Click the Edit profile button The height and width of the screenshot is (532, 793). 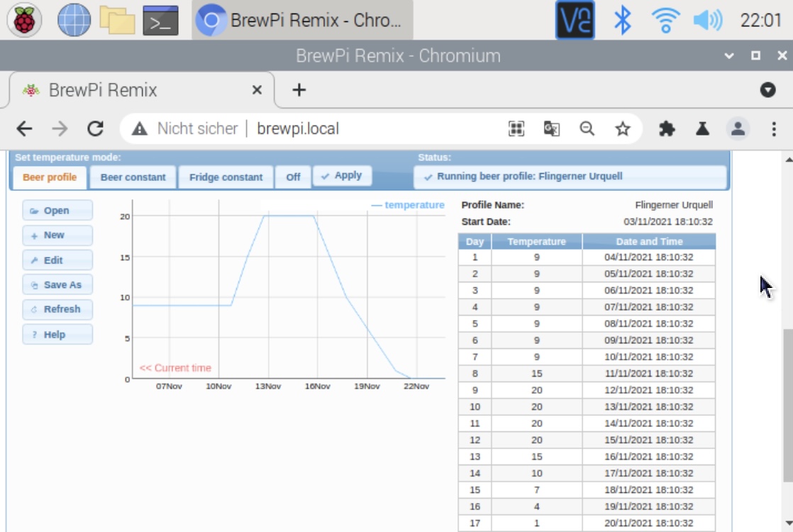57,260
